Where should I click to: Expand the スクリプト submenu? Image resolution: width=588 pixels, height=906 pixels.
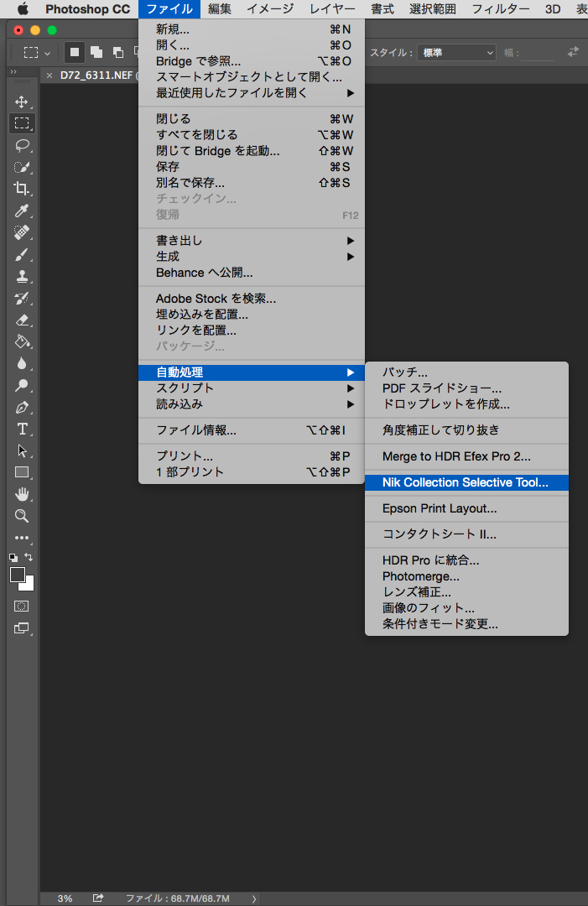252,388
